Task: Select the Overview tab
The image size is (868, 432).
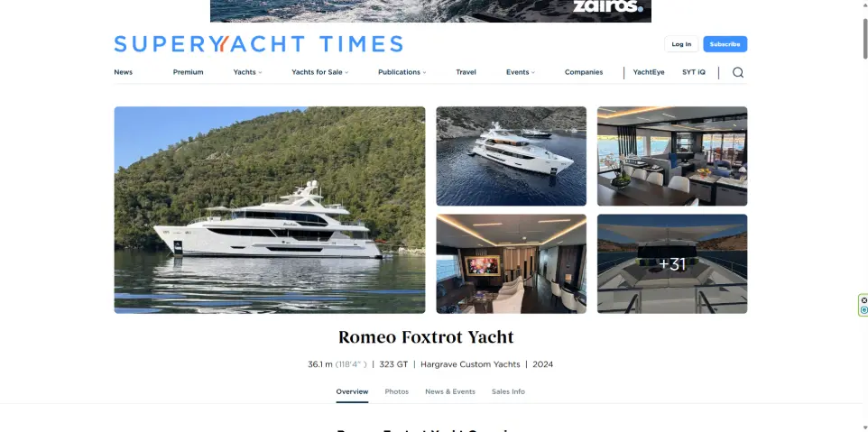Action: pyautogui.click(x=352, y=391)
